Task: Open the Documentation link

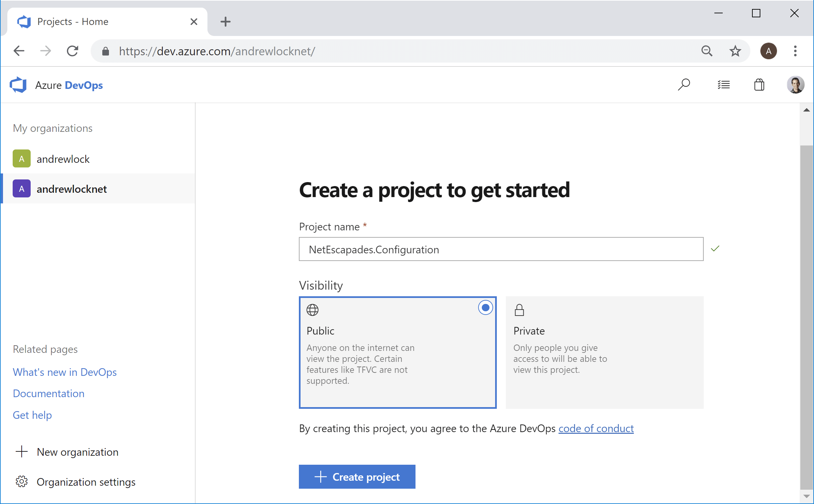Action: coord(49,394)
